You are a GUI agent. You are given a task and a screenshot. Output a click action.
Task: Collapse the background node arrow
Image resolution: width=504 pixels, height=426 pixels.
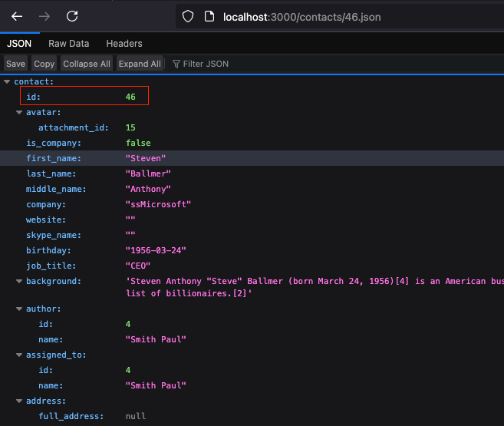pyautogui.click(x=19, y=281)
